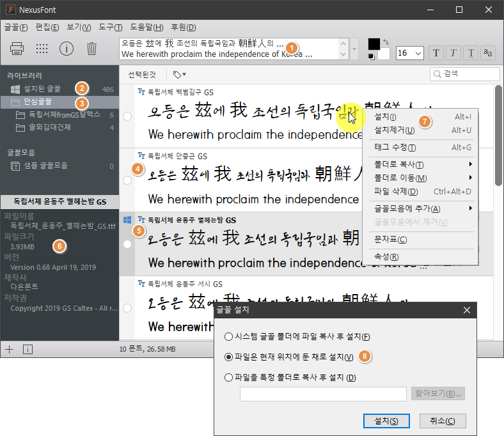
Task: Select radio circle for 독립서체 윤동주 별헤는밤 GS
Action: pyautogui.click(x=127, y=244)
